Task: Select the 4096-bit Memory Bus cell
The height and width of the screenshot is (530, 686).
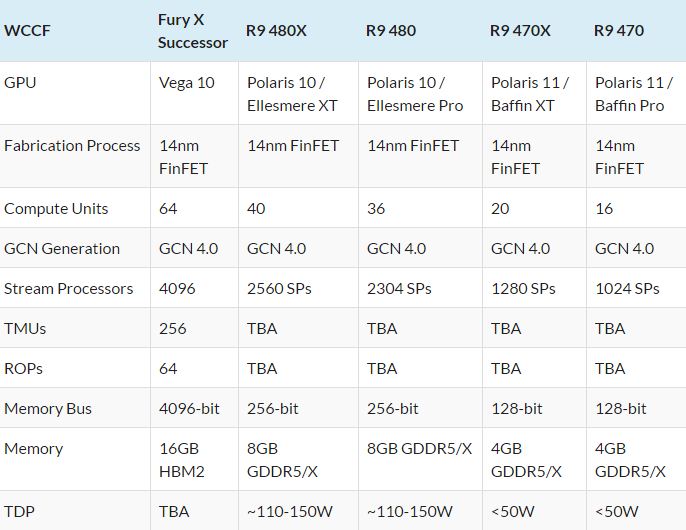Action: tap(186, 409)
